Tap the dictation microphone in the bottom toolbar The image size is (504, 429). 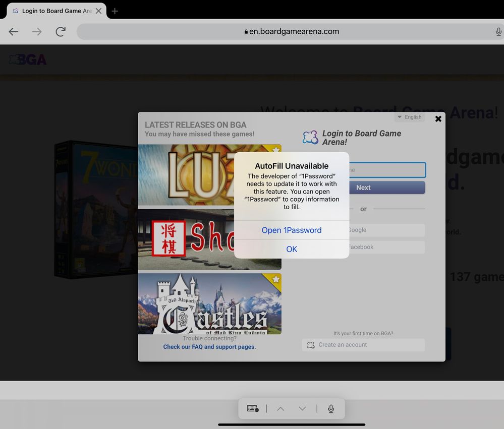point(331,408)
